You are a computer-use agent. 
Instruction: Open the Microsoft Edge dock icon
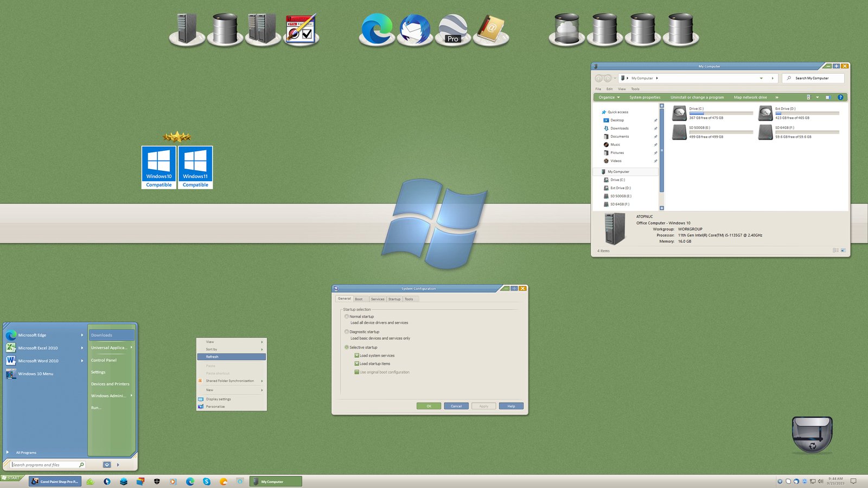point(376,29)
